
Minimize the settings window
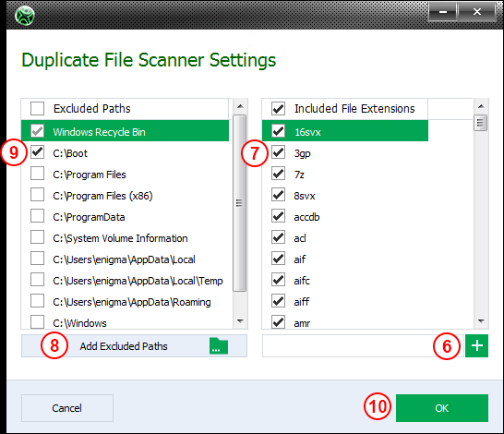point(443,12)
